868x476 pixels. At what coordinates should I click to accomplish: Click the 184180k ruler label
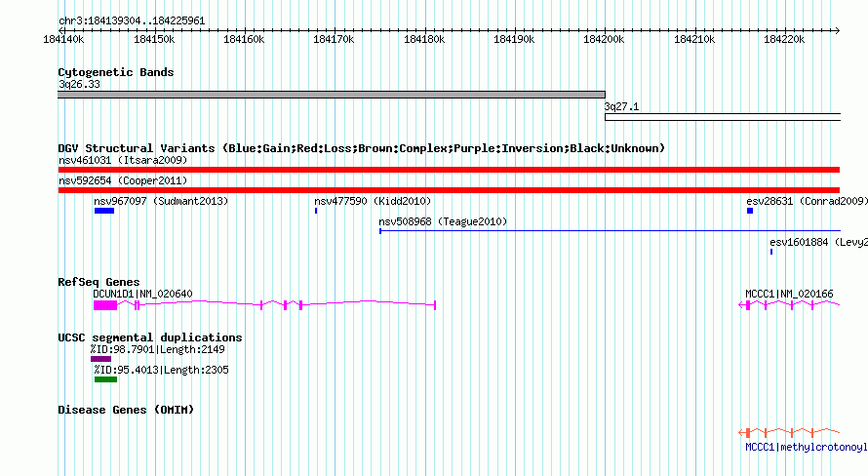point(424,40)
